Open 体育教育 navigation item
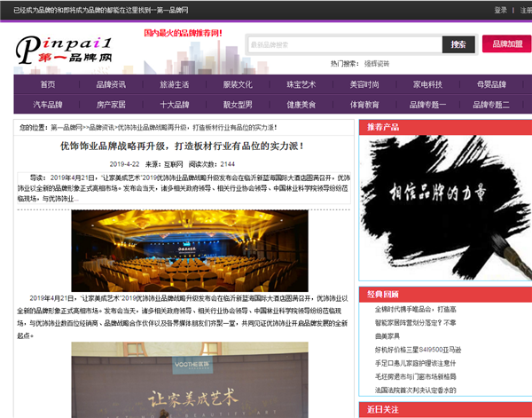Viewport: 532px width, 418px height. click(x=364, y=105)
